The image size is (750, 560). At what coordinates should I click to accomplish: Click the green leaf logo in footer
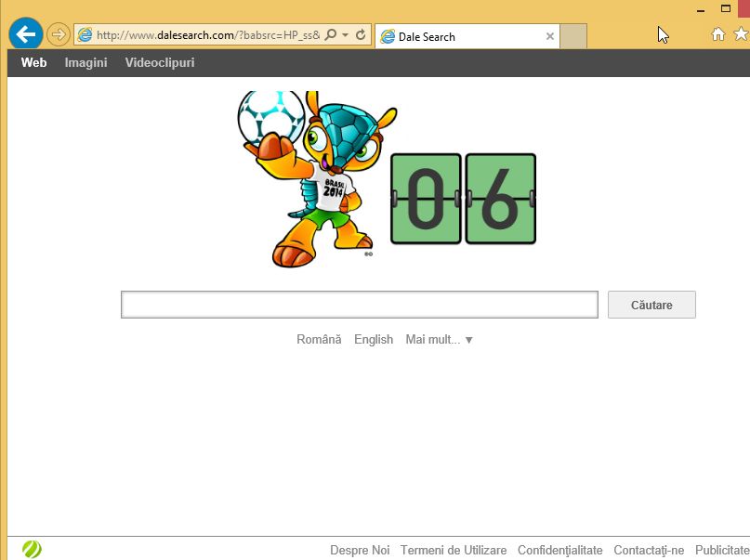point(32,549)
